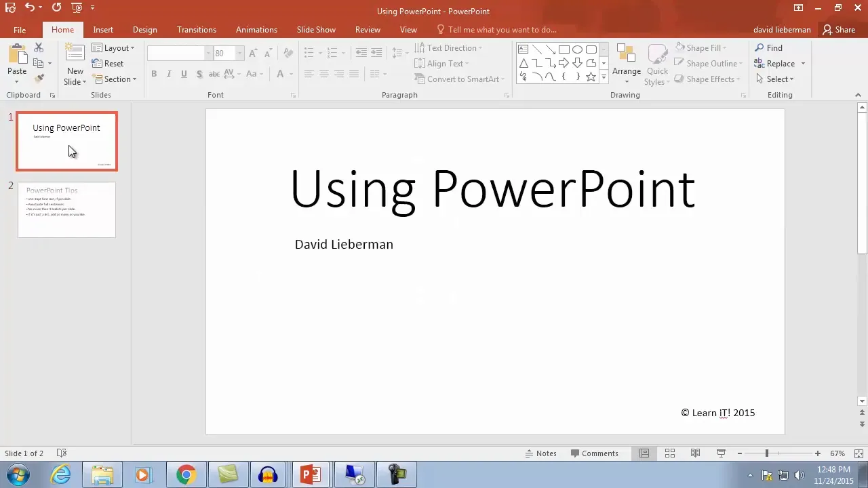Switch to the Insert tab
Screen dimensions: 868x488
click(103, 30)
